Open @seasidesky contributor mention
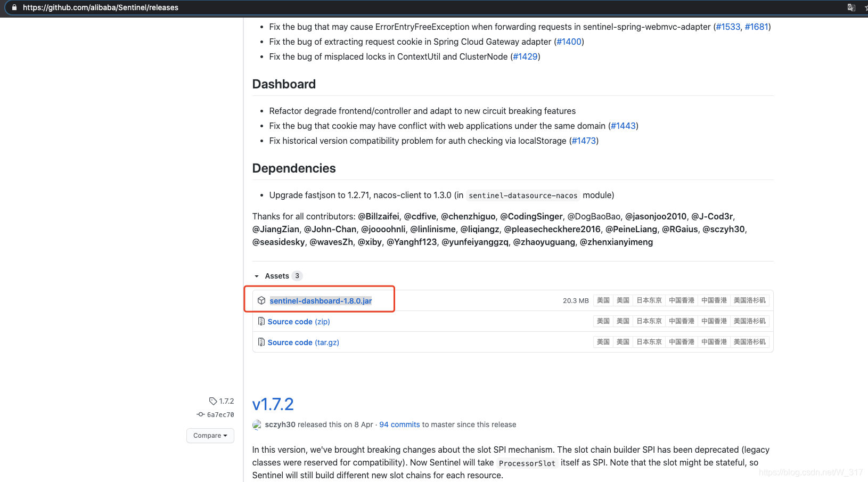Screen dimensions: 868x482 (279, 242)
